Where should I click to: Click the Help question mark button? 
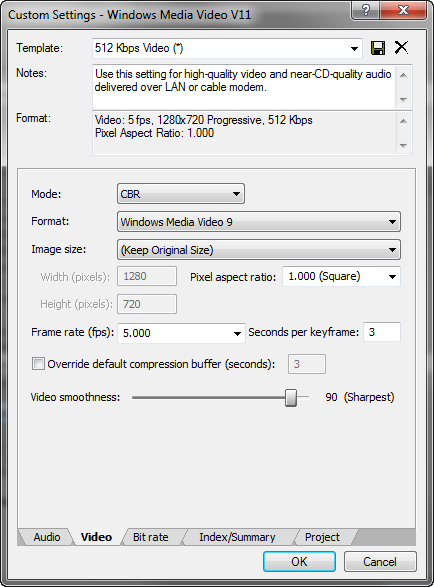coord(365,10)
